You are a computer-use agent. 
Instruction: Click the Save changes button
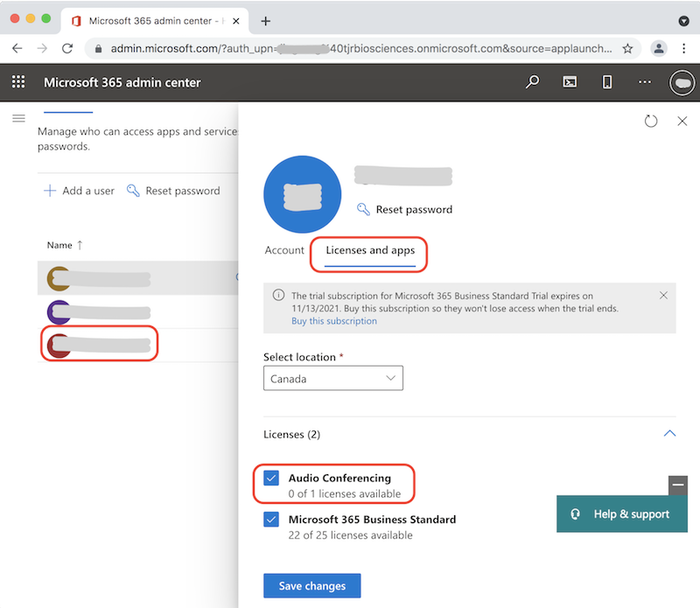coord(311,585)
